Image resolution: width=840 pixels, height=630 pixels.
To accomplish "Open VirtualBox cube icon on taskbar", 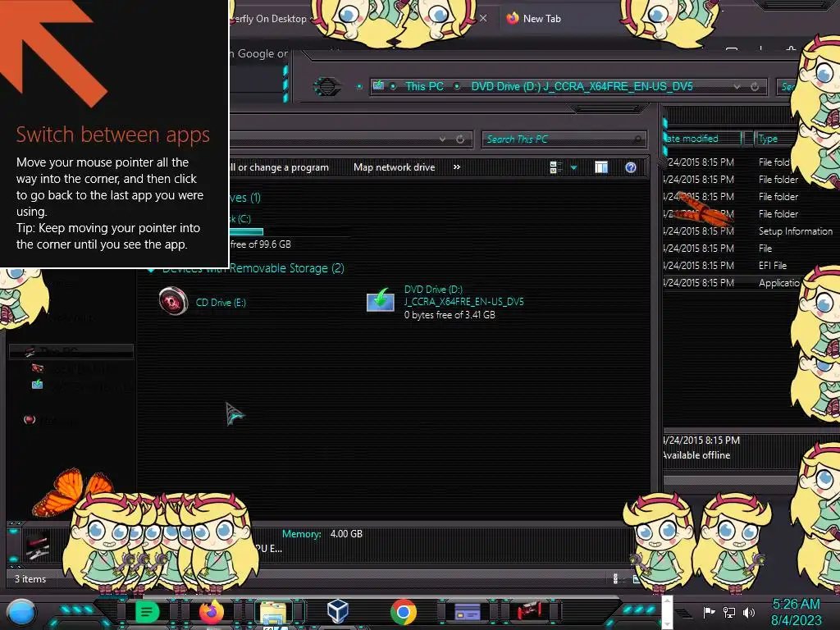I will coord(338,611).
